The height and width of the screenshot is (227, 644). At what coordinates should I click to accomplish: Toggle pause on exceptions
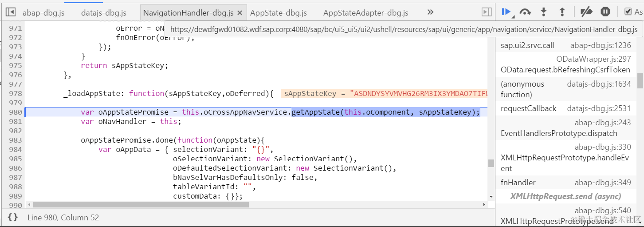point(605,12)
